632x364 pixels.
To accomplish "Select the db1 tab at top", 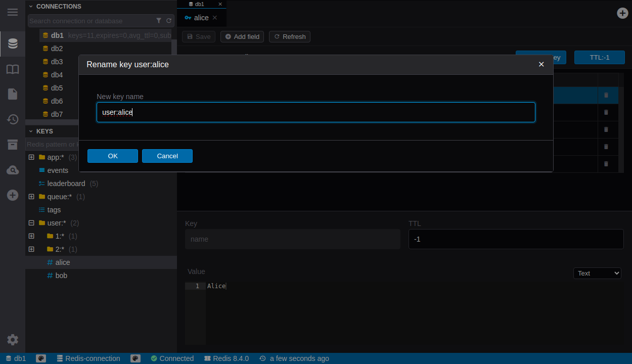I will 199,4.
